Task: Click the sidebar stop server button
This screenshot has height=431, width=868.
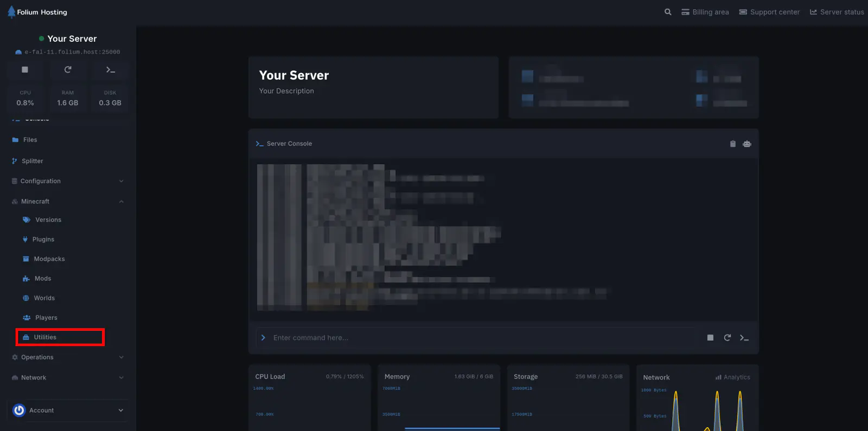Action: [25, 70]
